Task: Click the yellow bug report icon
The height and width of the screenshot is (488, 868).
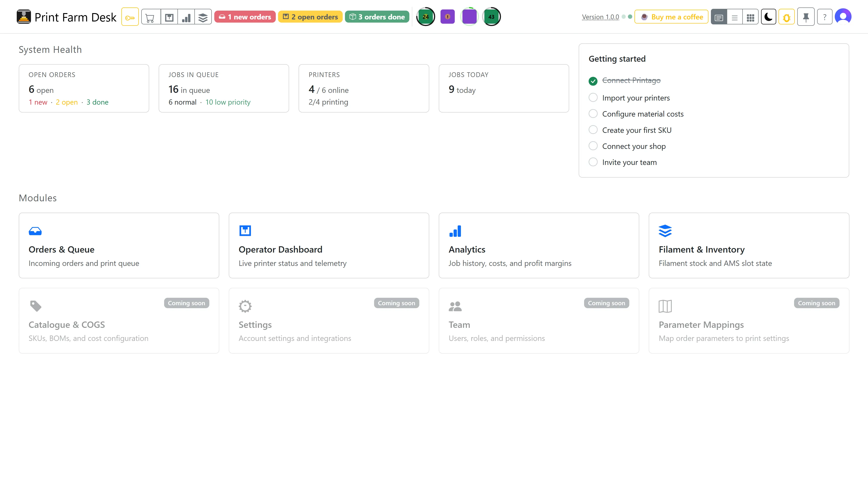Action: (786, 17)
